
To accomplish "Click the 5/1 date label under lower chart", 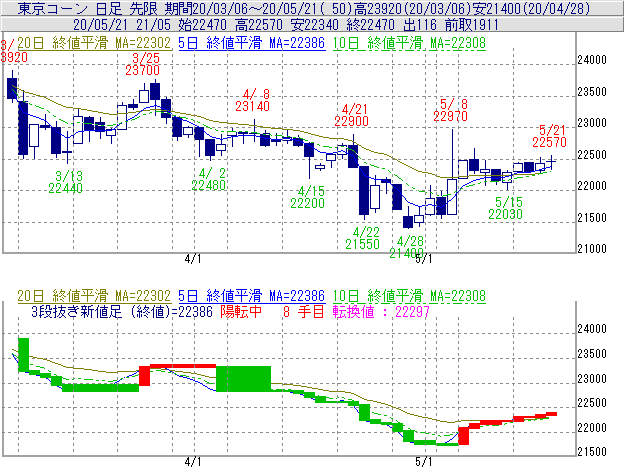I will point(424,462).
